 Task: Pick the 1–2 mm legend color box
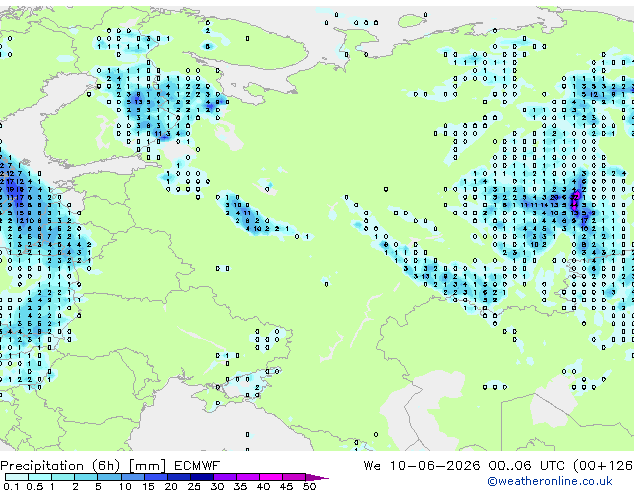tap(63, 477)
